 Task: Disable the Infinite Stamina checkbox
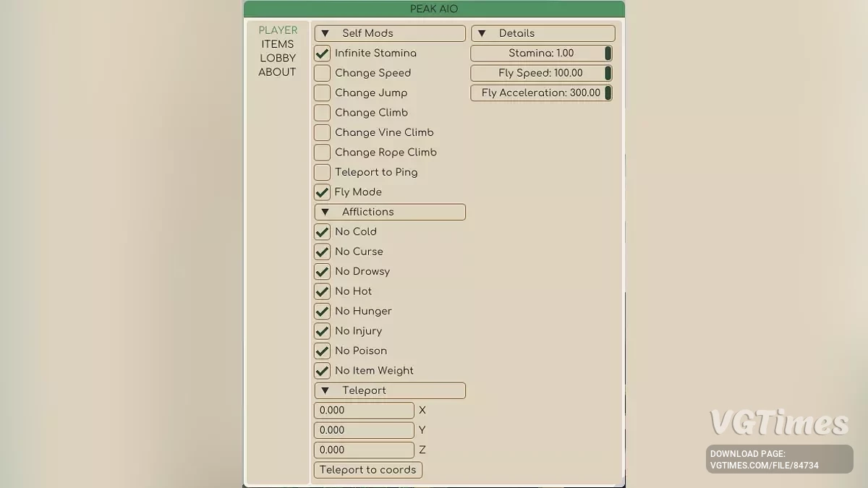(x=323, y=53)
